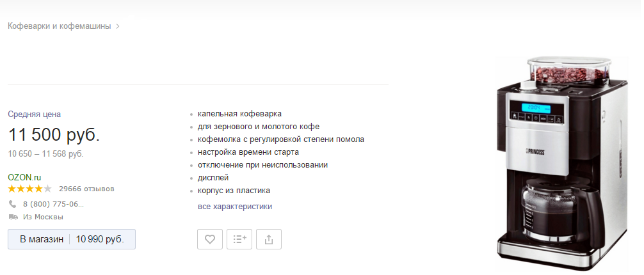Click the star rating for OZON.ru
The image size is (644, 275).
[30, 189]
